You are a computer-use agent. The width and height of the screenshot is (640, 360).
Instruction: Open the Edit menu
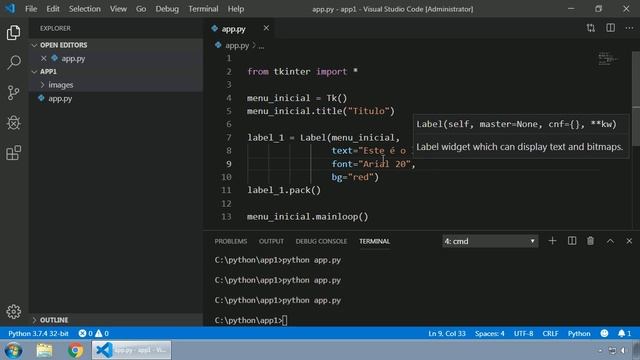point(53,9)
